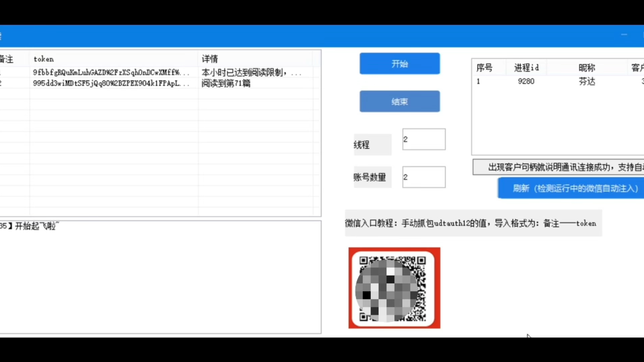Click detail cell 本小时已达到阅读限制
644x362 pixels.
point(252,72)
